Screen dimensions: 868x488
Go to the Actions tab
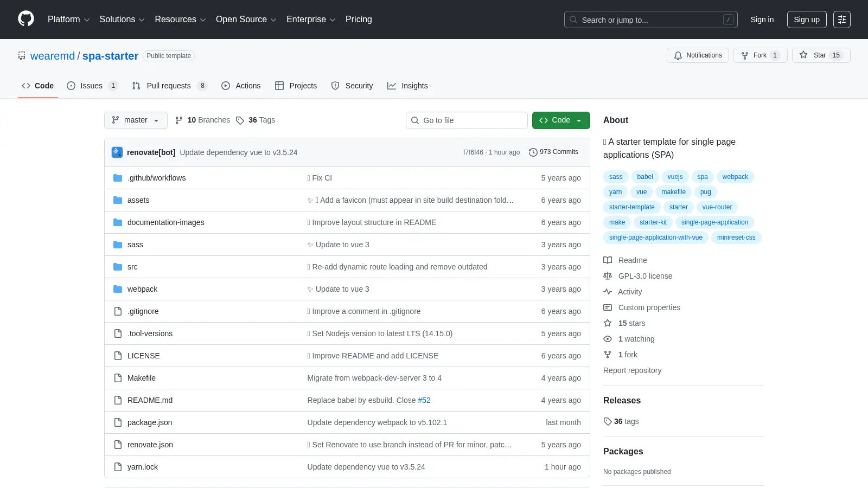[241, 86]
